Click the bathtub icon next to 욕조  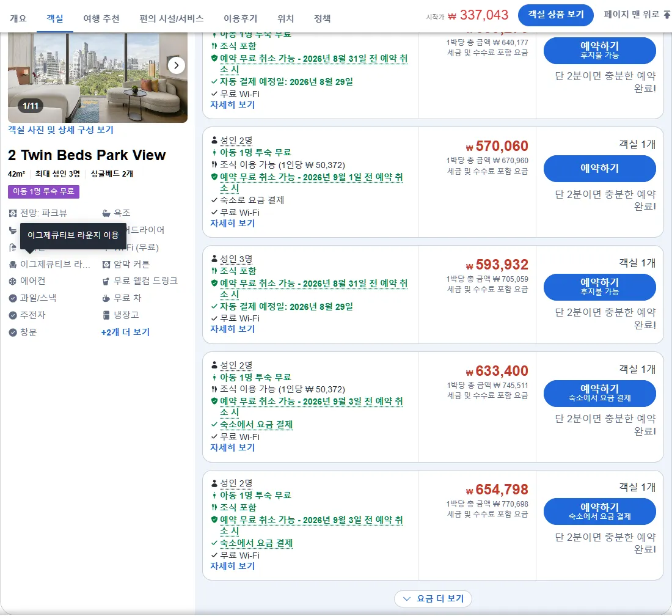tap(106, 213)
